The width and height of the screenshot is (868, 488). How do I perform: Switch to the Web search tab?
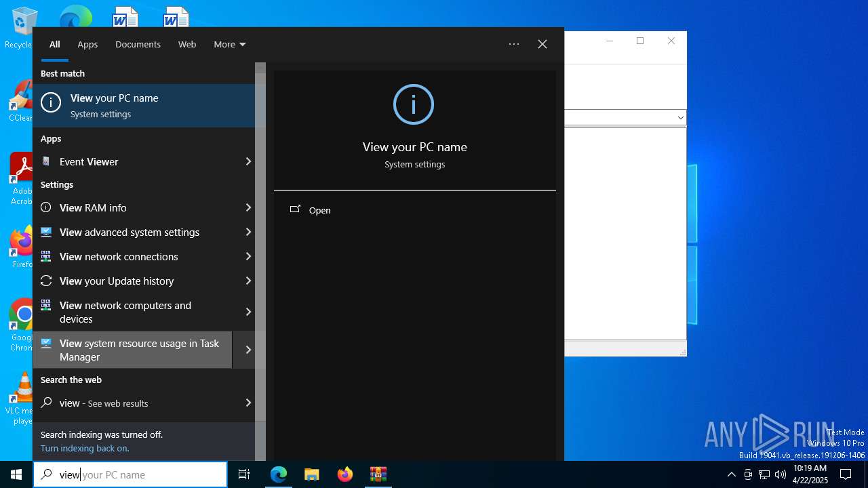[x=187, y=44]
